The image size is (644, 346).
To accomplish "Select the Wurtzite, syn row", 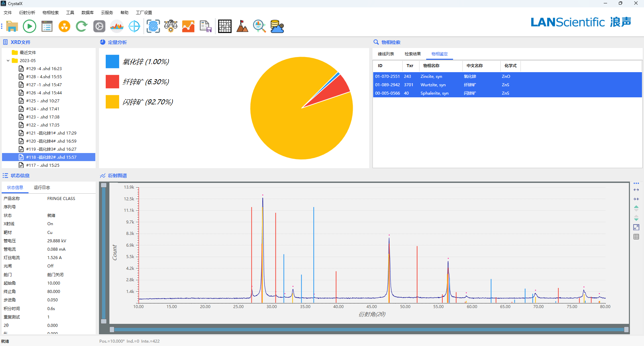I will (433, 85).
